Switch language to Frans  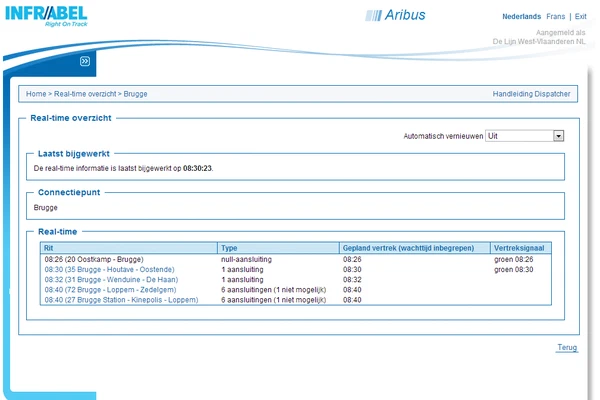[555, 16]
